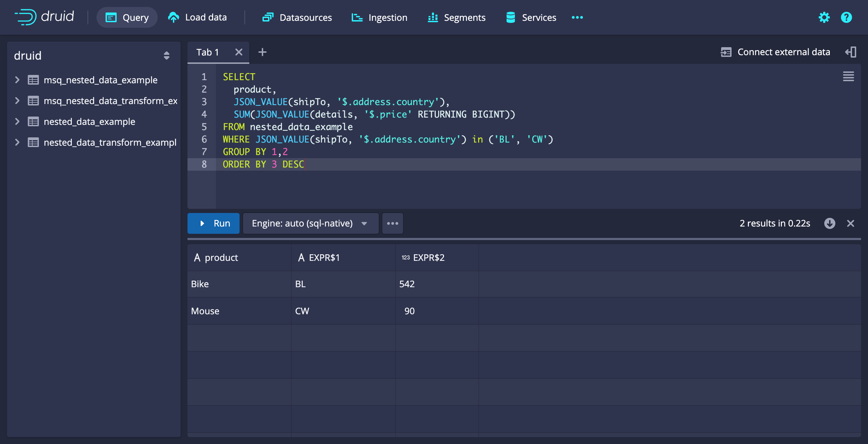The height and width of the screenshot is (444, 868).
Task: Add a new query tab
Action: click(262, 52)
